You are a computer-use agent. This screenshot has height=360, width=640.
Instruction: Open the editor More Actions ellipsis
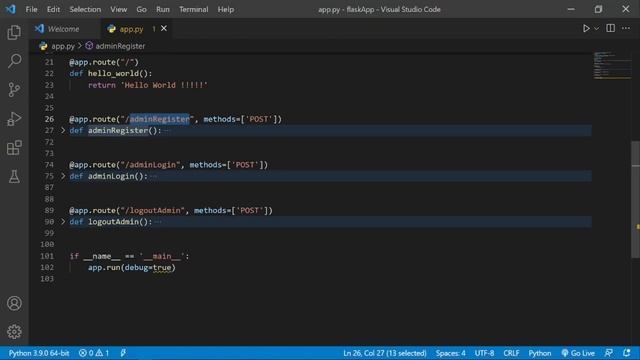point(626,28)
